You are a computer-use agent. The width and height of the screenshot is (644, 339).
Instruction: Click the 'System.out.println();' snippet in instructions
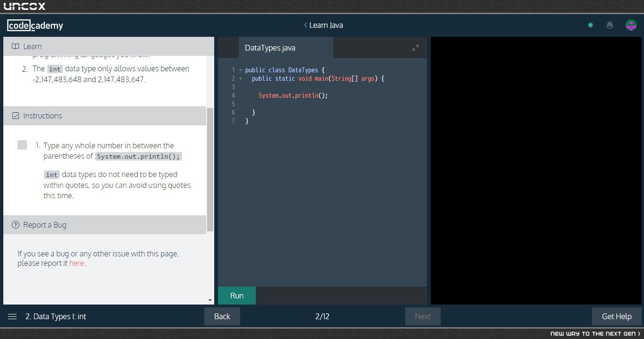[139, 156]
